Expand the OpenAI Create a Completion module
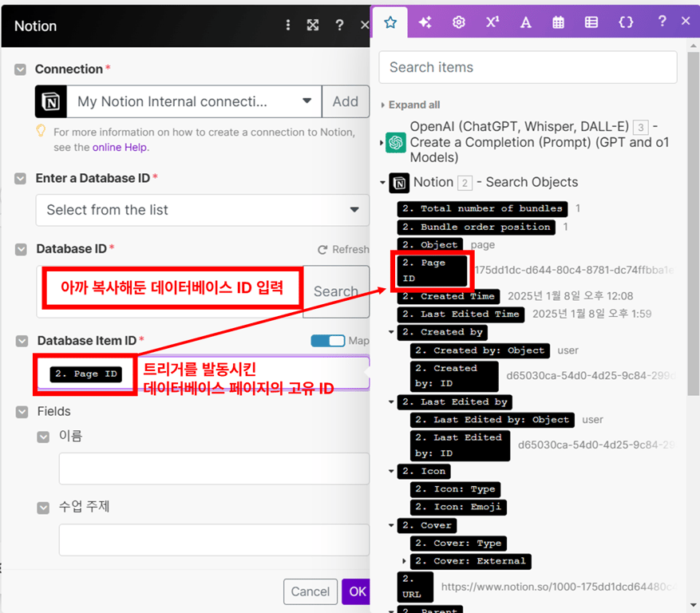This screenshot has height=613, width=700. pyautogui.click(x=382, y=143)
